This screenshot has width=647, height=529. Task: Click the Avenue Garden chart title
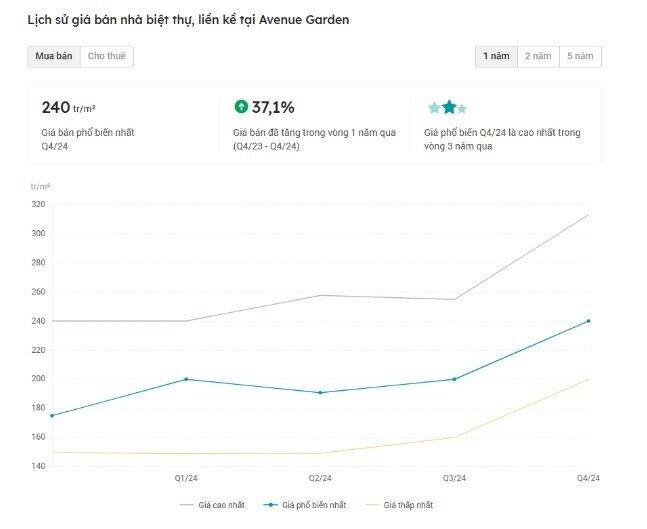click(x=188, y=19)
